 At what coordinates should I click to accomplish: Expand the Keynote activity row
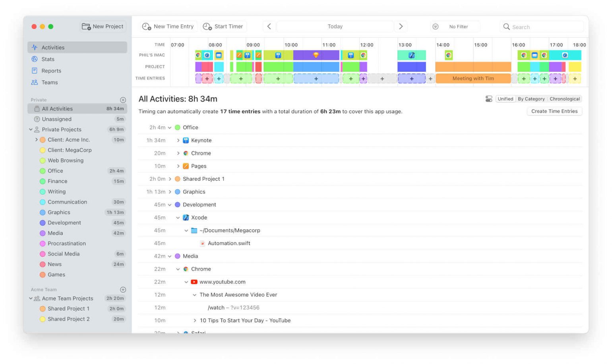pyautogui.click(x=178, y=141)
